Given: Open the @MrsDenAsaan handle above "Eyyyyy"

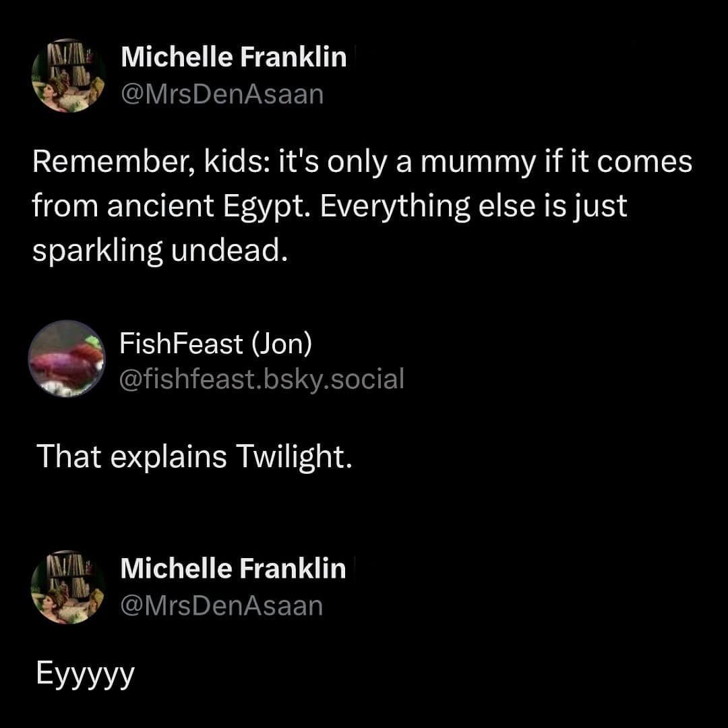Looking at the screenshot, I should coord(222,605).
